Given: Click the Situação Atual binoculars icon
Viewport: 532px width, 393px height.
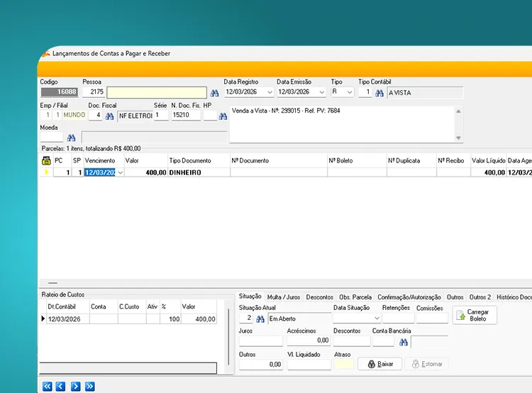Looking at the screenshot, I should point(260,319).
